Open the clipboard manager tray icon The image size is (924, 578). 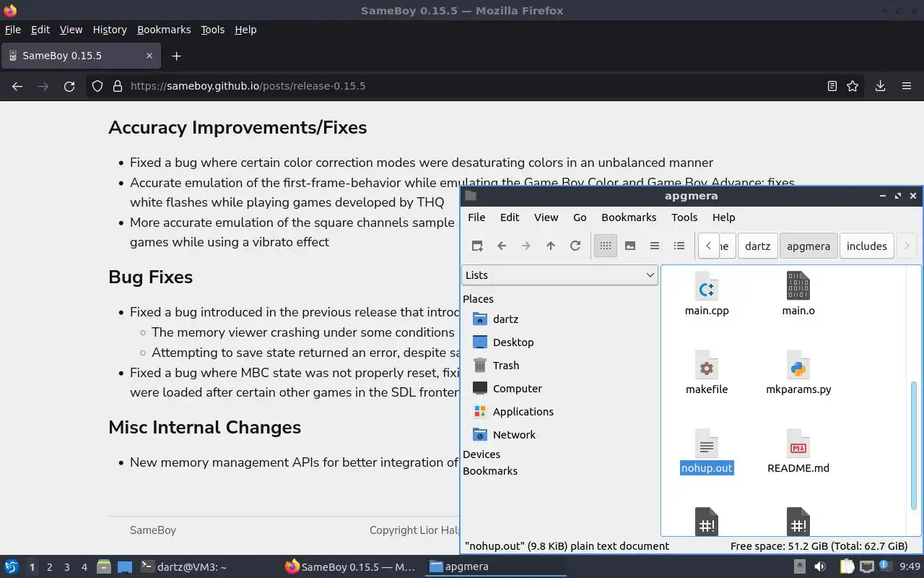(847, 566)
